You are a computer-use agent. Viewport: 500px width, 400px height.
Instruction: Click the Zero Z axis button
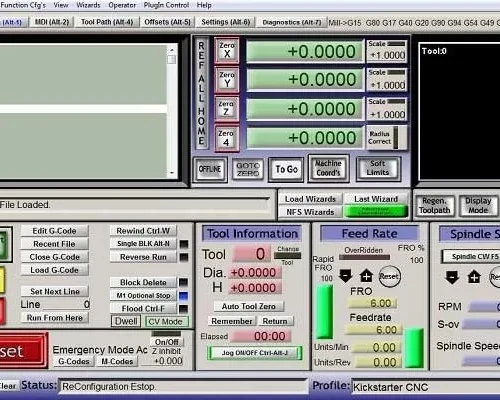click(226, 109)
